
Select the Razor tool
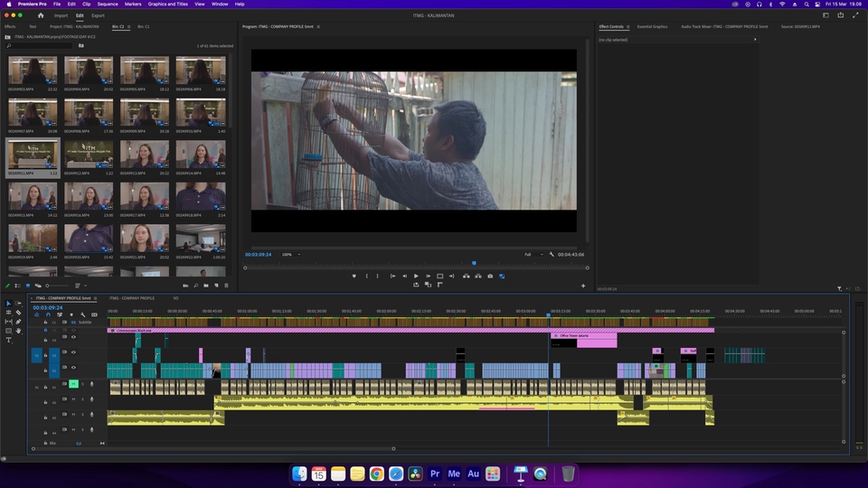[x=18, y=313]
